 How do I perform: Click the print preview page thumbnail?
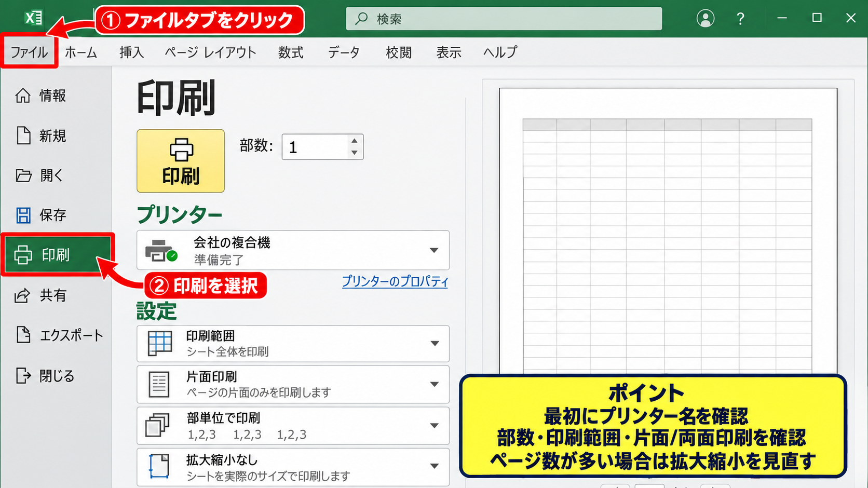pos(668,231)
